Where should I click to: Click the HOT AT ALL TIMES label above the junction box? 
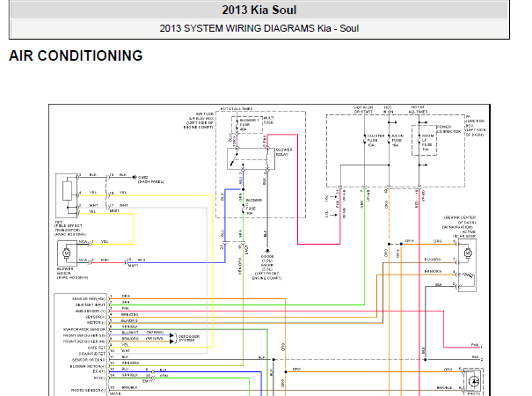click(418, 109)
